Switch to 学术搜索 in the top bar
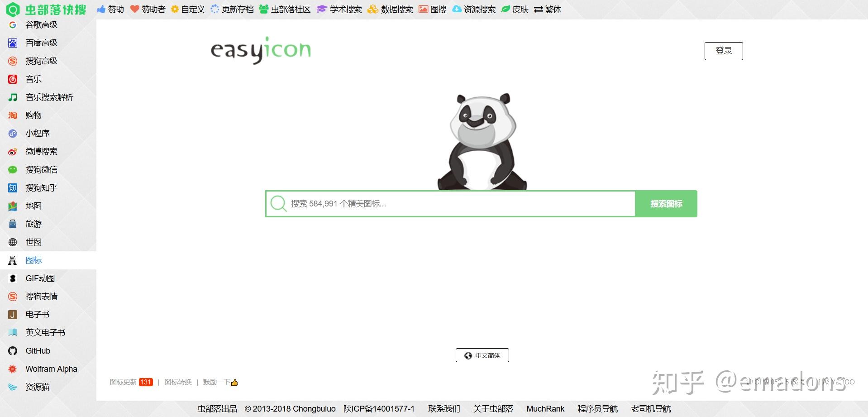868x417 pixels. [x=339, y=10]
